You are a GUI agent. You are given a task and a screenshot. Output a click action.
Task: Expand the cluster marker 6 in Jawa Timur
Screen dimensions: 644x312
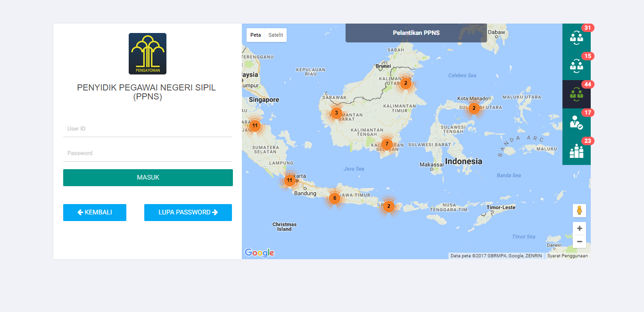334,198
